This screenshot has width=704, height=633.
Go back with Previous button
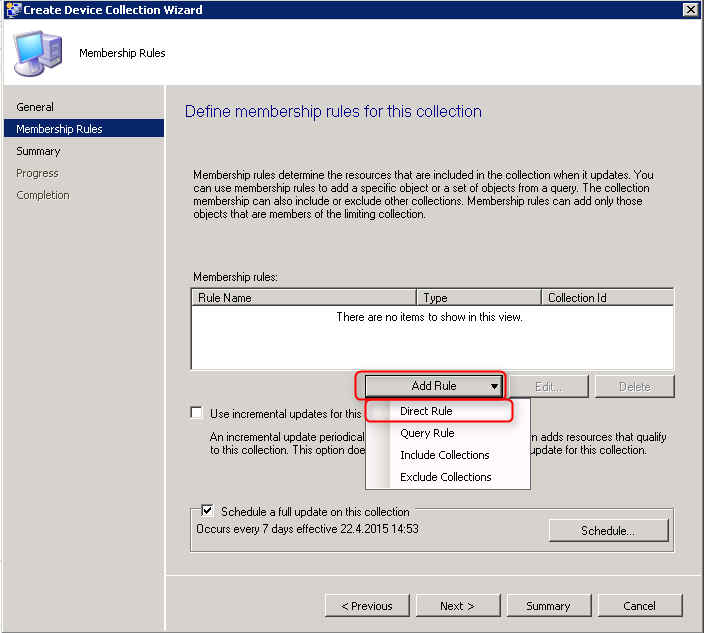(x=367, y=606)
